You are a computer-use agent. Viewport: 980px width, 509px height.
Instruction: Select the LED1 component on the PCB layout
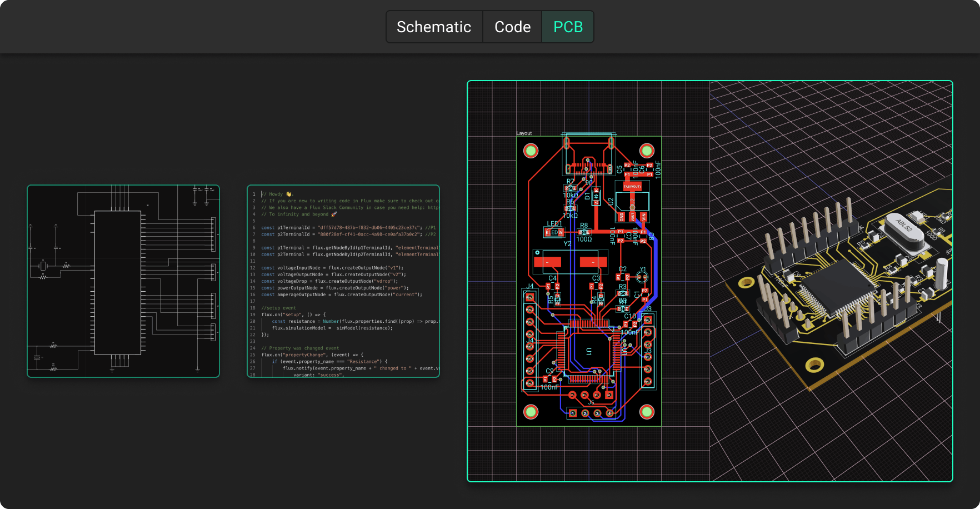554,232
